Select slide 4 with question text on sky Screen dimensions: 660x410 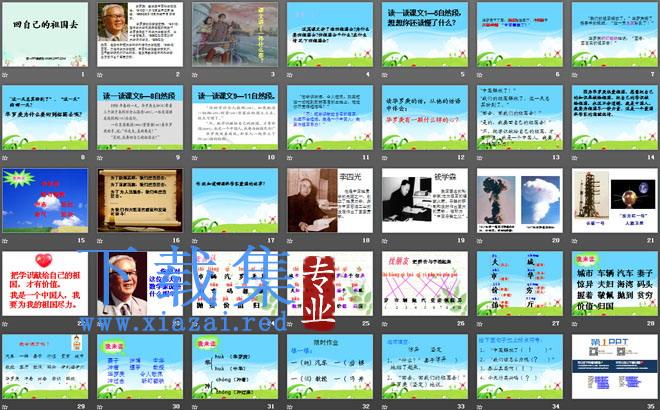pos(330,34)
